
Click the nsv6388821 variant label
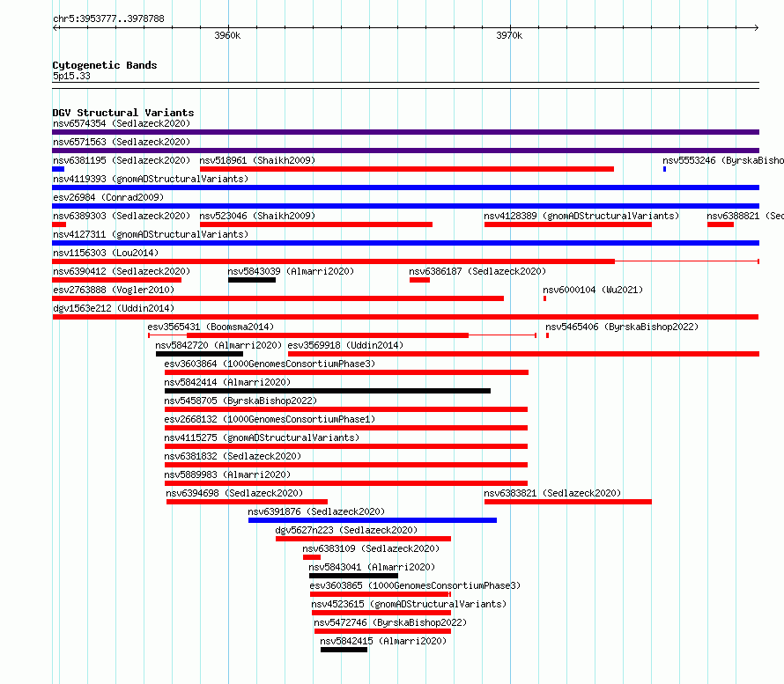[x=745, y=216]
